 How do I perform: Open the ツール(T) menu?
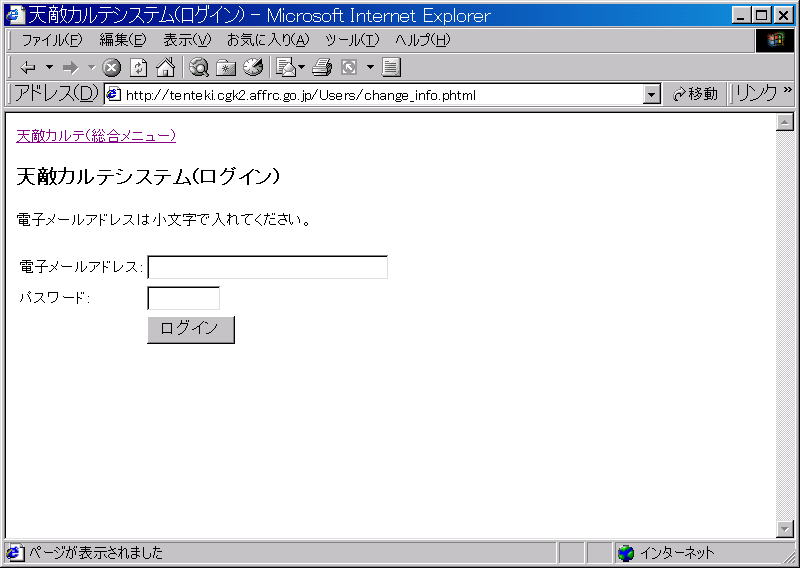click(352, 40)
